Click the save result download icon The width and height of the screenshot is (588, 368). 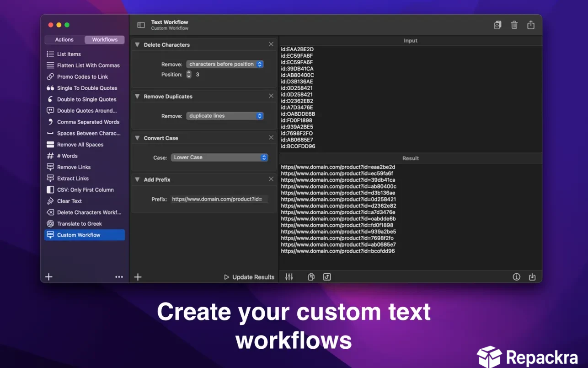pyautogui.click(x=532, y=277)
